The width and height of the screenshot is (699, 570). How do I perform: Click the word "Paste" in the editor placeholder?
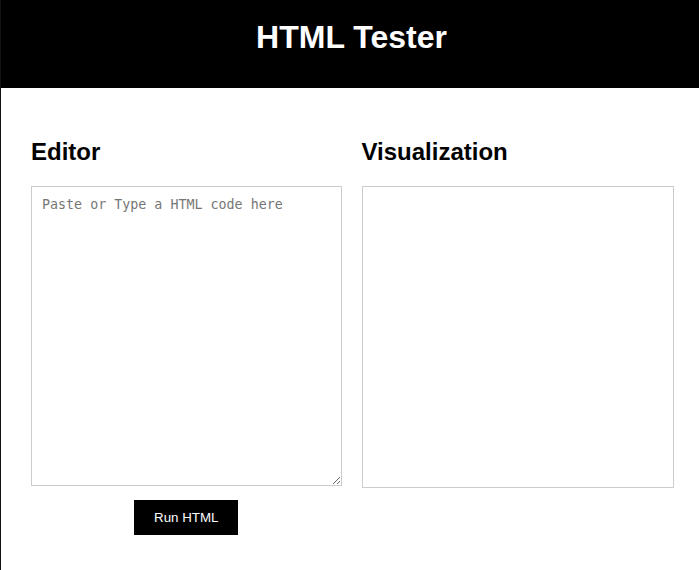coord(62,204)
